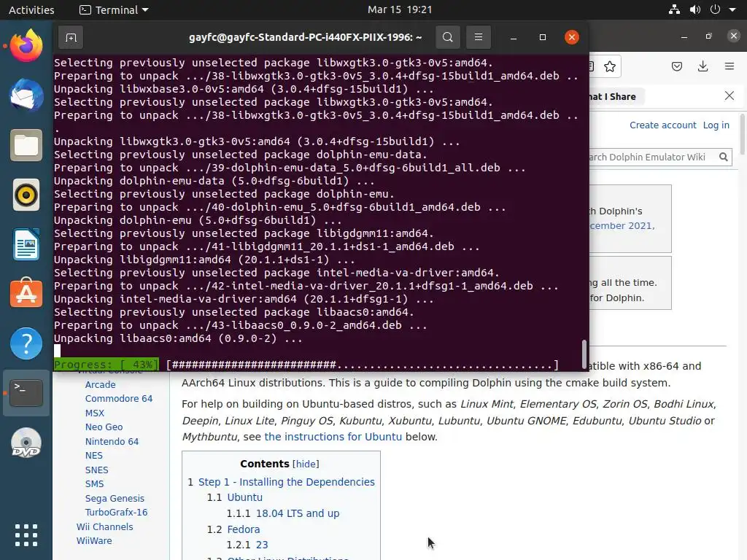The height and width of the screenshot is (560, 747).
Task: Launch LibreOffice Writer from the dock
Action: [x=26, y=244]
